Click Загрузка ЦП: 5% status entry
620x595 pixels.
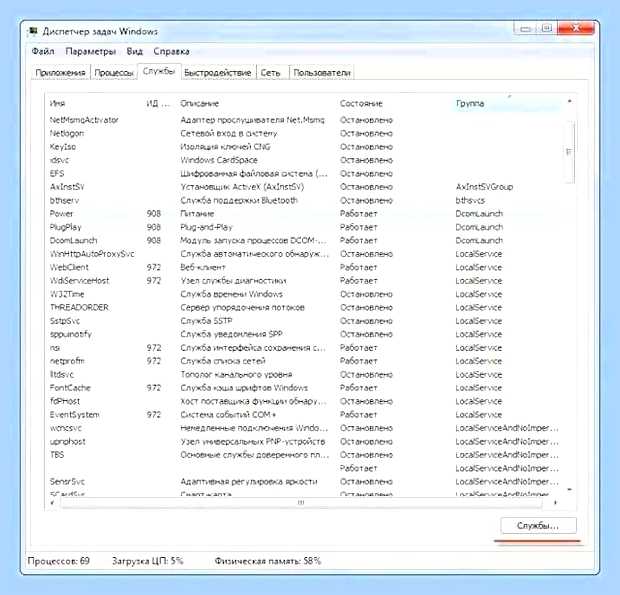click(x=147, y=561)
